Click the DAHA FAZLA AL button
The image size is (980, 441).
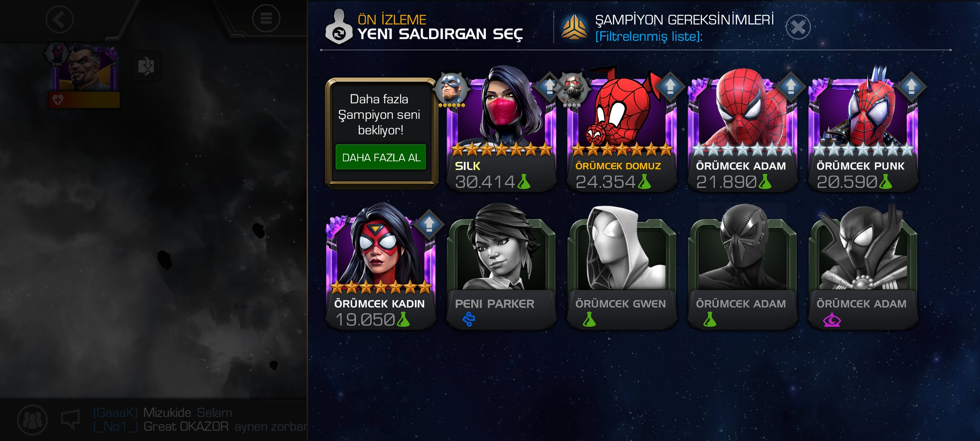[x=381, y=157]
